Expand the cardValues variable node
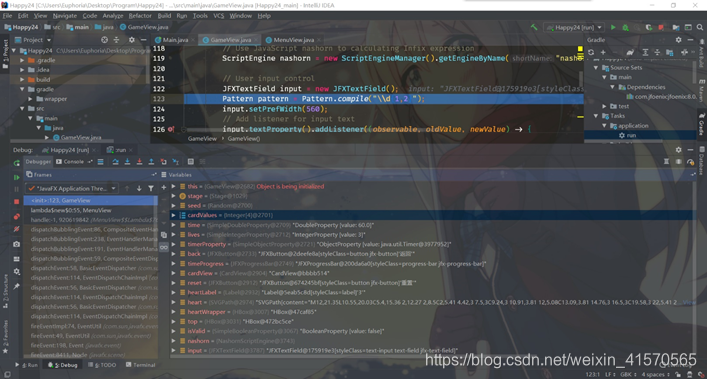707x379 pixels. click(x=174, y=215)
